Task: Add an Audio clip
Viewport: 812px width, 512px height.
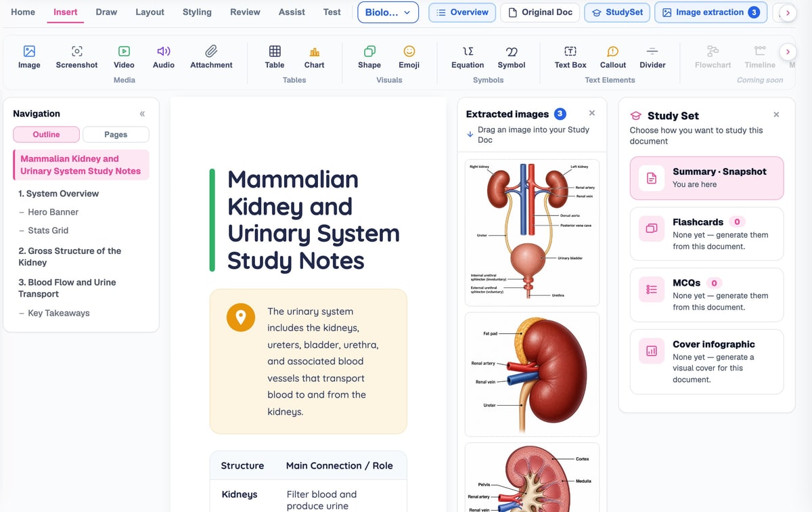Action: (x=164, y=57)
